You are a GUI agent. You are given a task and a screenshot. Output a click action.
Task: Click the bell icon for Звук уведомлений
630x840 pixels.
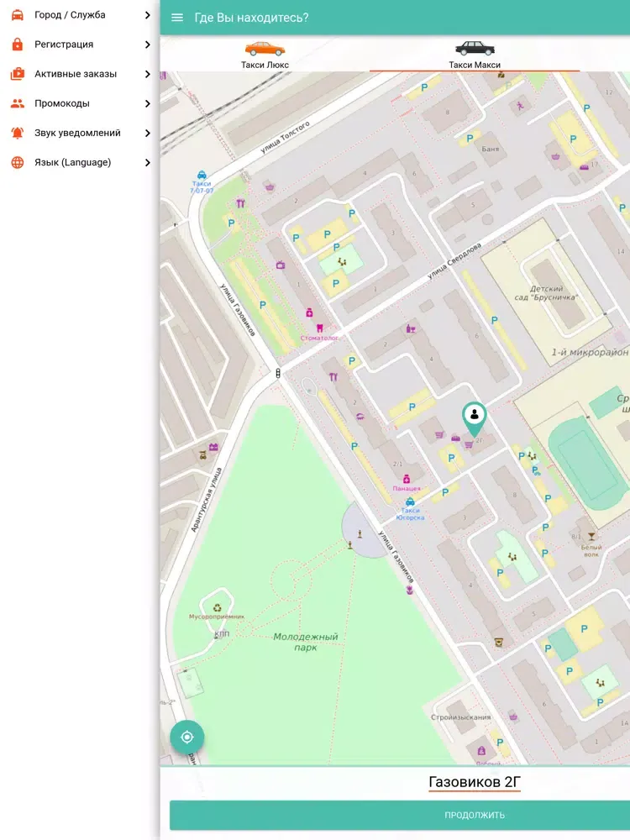(18, 133)
